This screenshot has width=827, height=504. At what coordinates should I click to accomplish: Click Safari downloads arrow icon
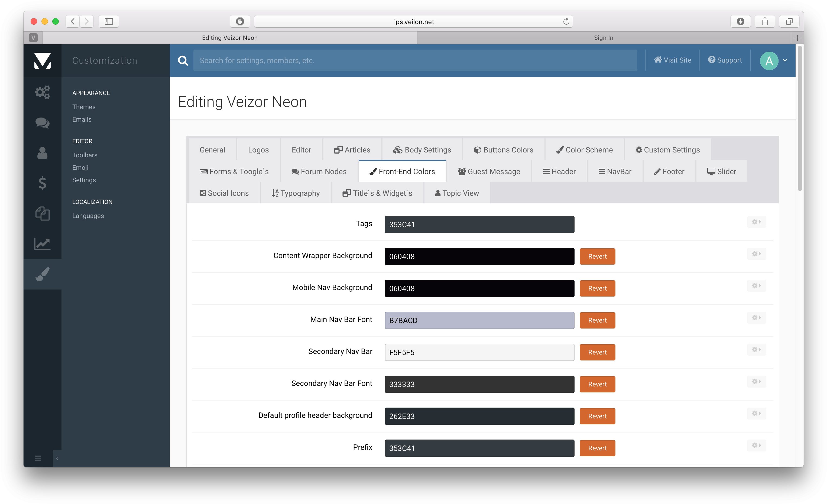pyautogui.click(x=740, y=21)
